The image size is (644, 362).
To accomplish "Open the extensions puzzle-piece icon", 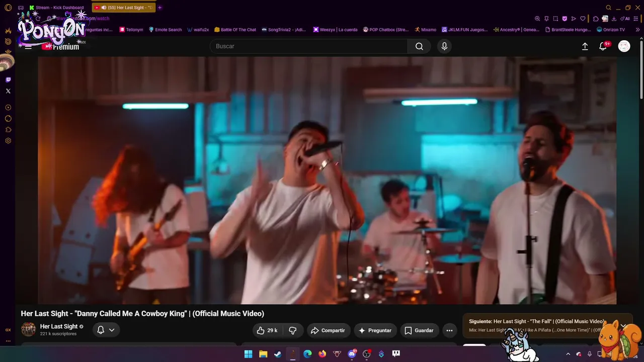I will (x=596, y=19).
